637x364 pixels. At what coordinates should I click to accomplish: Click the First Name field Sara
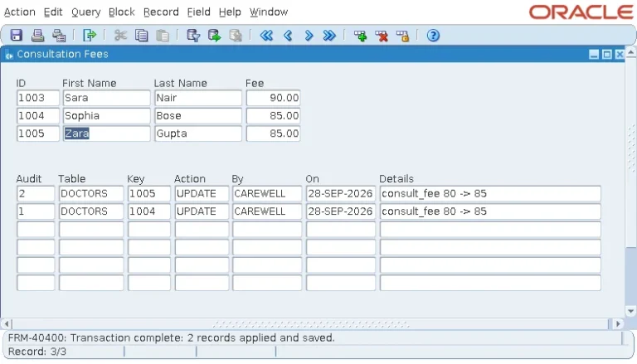106,98
